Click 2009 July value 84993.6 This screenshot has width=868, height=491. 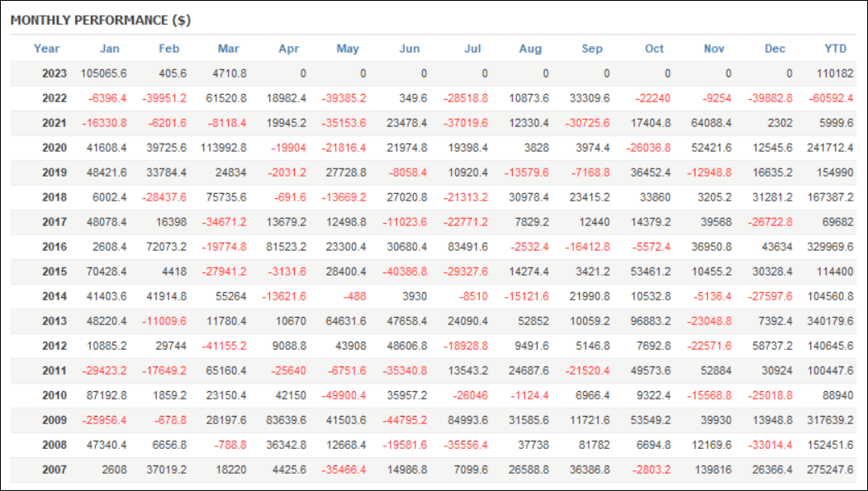(x=467, y=420)
